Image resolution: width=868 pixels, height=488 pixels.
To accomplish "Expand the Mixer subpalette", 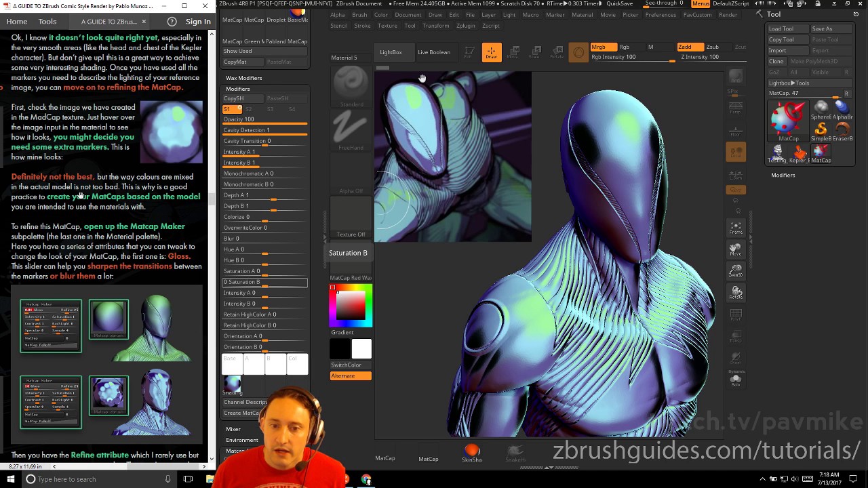I will tap(233, 429).
